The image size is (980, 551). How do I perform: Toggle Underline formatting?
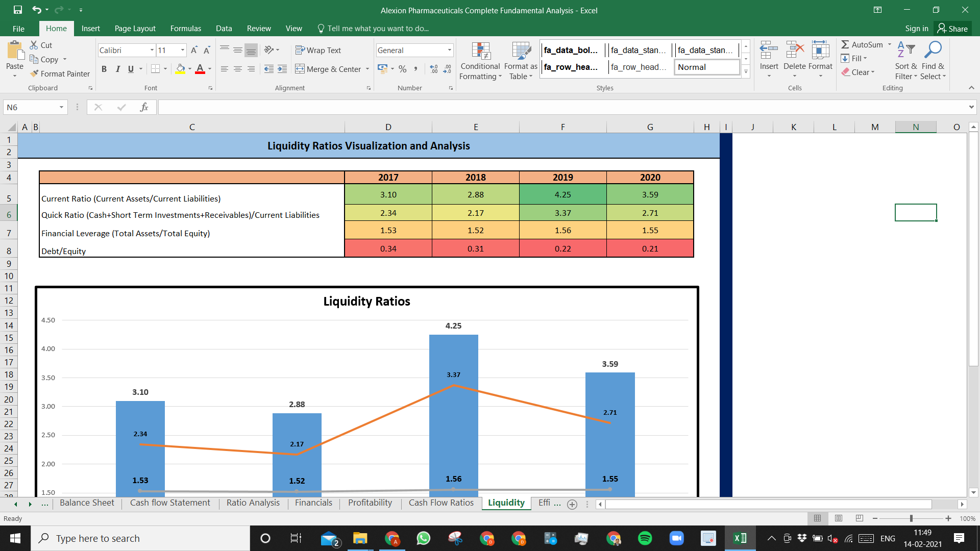131,69
